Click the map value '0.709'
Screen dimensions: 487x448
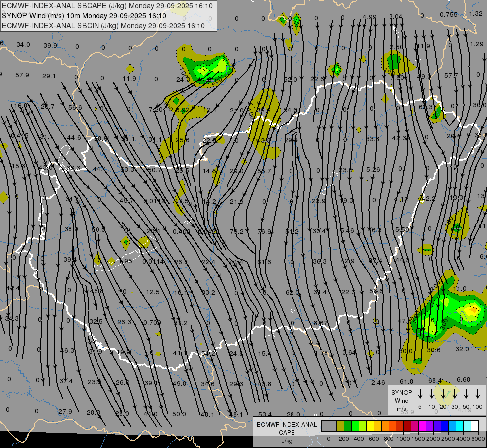[x=152, y=322]
